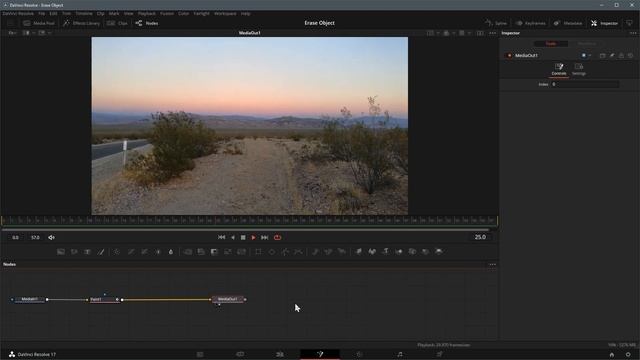Add a Text+ node from the toolbar

coord(87,252)
